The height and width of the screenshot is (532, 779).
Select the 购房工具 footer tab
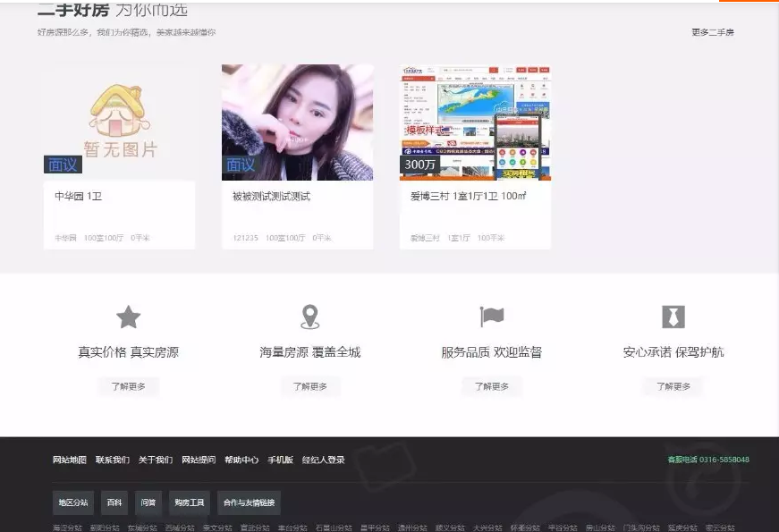[x=189, y=502]
